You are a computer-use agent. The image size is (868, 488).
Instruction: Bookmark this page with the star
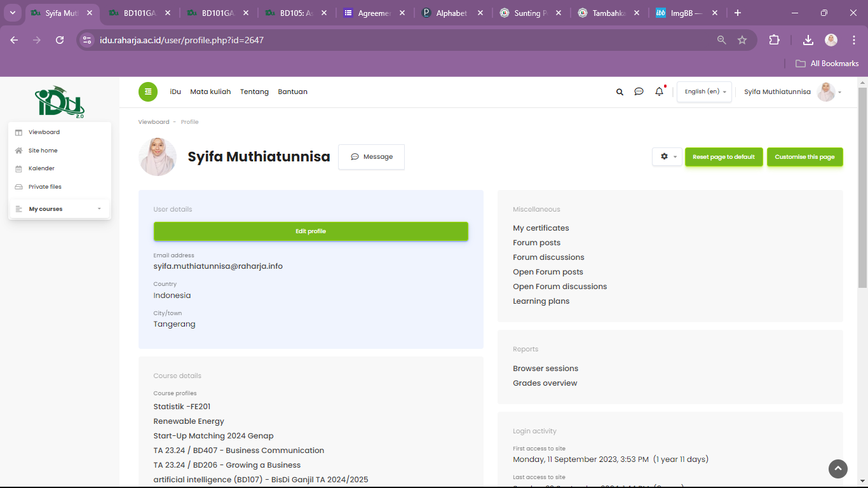(x=742, y=40)
